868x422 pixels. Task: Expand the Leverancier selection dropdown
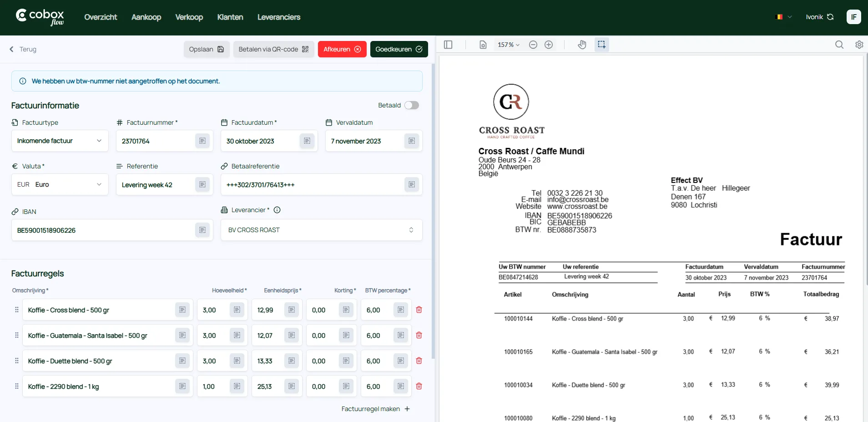[411, 230]
